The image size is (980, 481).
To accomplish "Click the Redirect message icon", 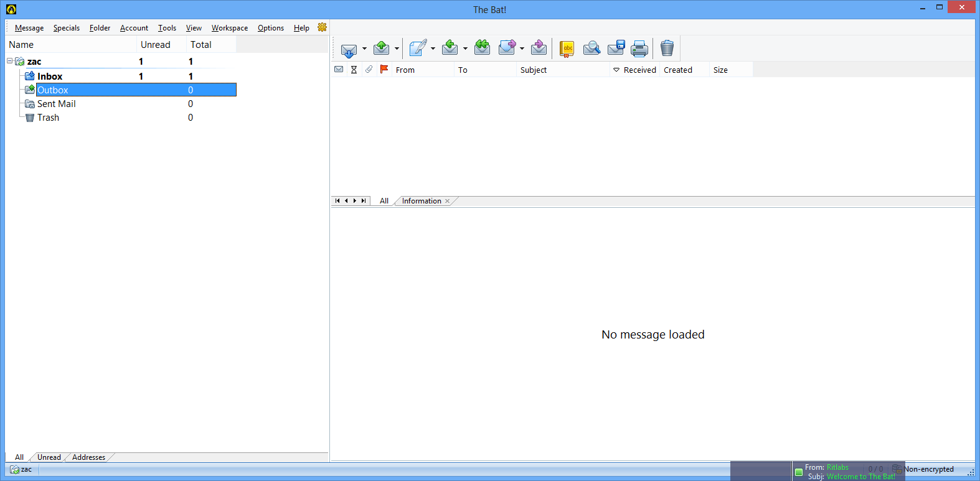I will point(539,48).
